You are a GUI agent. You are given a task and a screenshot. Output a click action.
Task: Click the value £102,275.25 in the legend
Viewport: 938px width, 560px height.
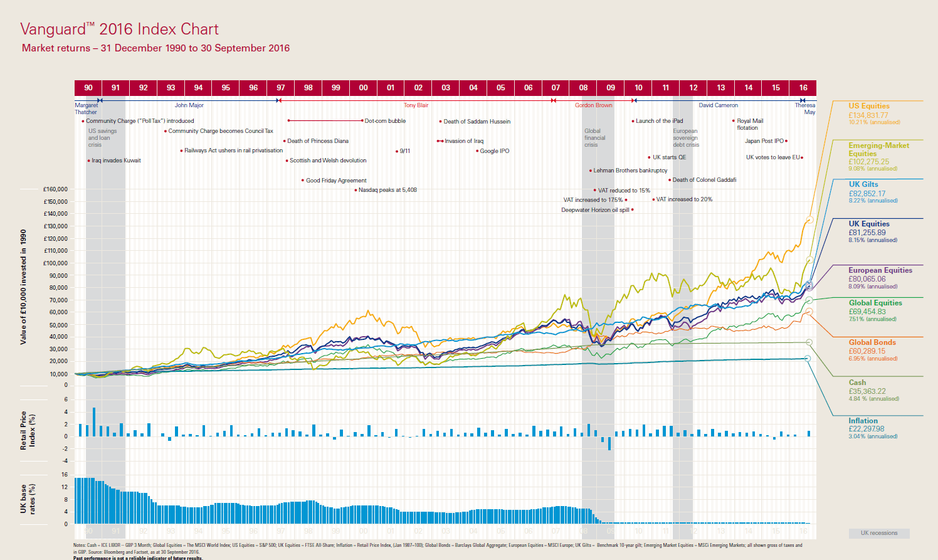[869, 162]
